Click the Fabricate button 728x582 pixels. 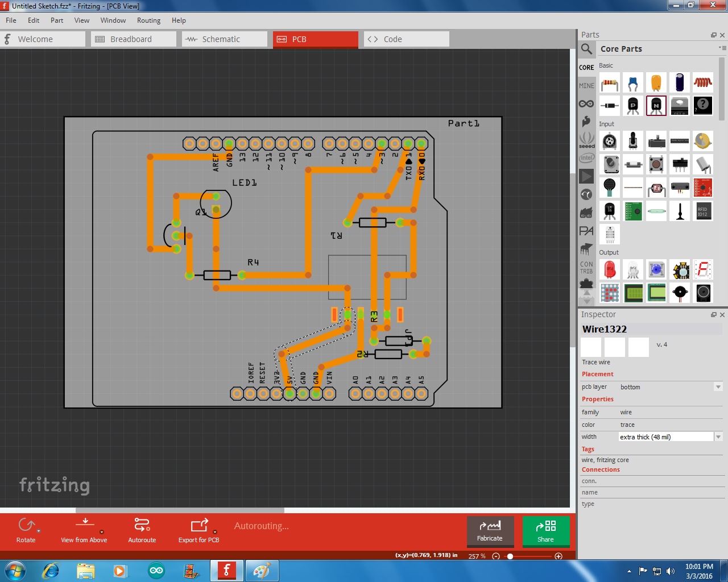(x=490, y=531)
